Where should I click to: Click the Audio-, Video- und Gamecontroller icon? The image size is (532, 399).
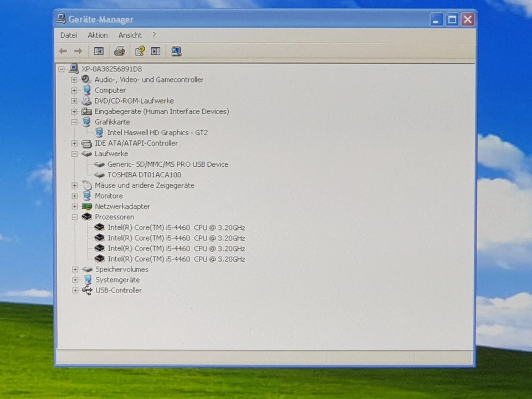click(86, 79)
